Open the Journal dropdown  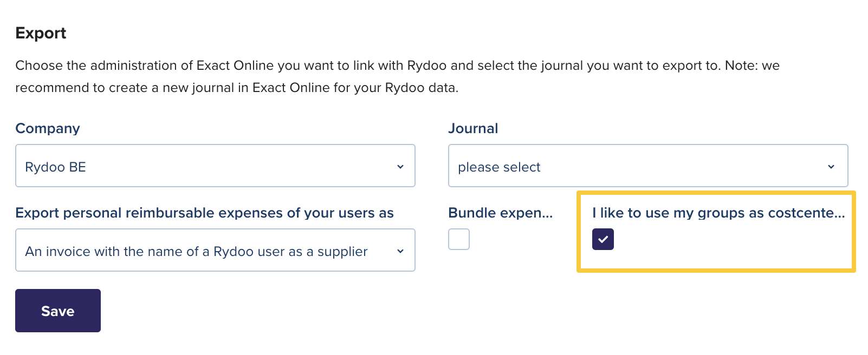point(647,166)
